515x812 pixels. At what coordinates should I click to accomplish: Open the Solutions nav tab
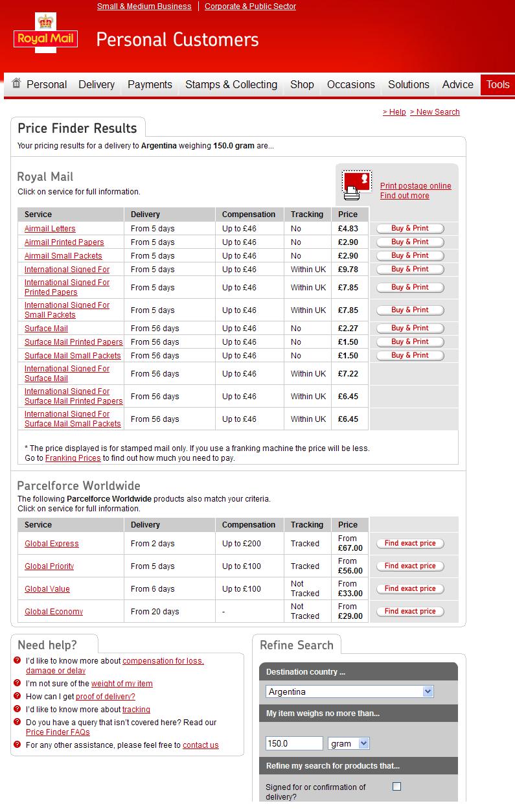409,85
